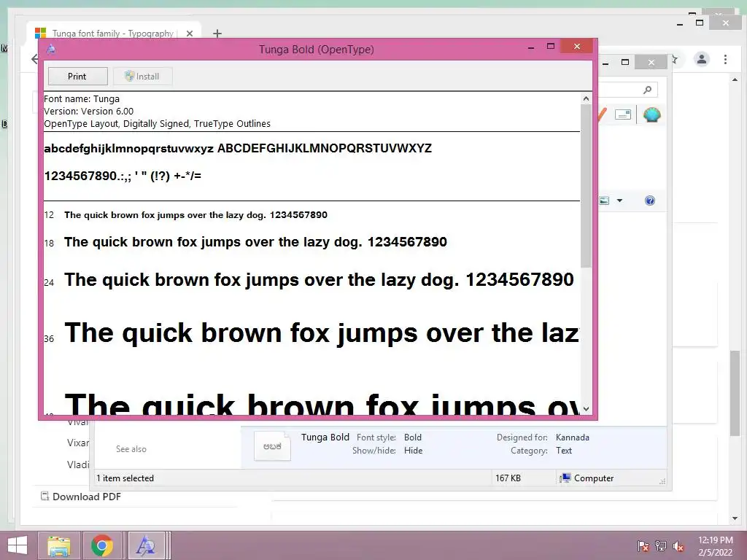Viewport: 747px width, 560px height.
Task: Click the magnifier icon in Fonts folder search
Action: (x=647, y=90)
